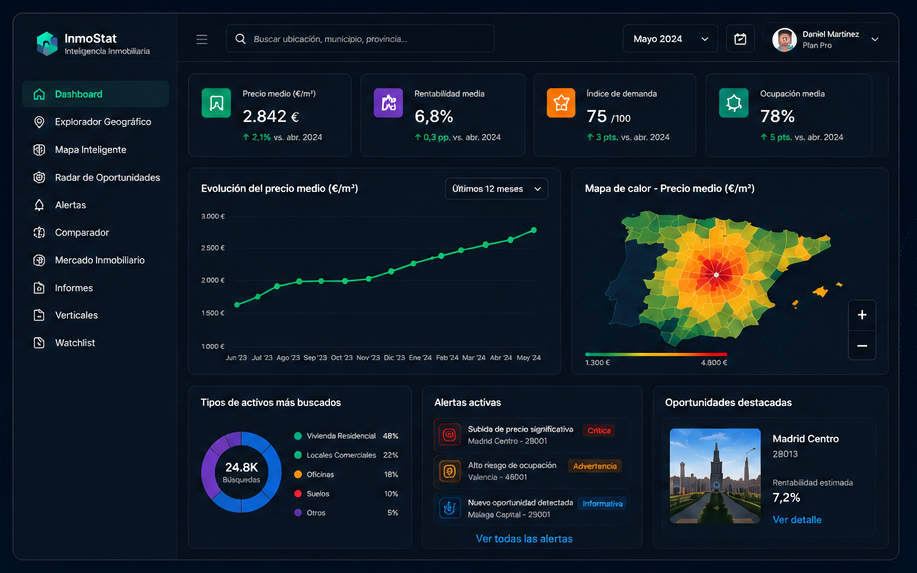
Task: Click the Madrid Centro opportunity thumbnail
Action: 715,476
